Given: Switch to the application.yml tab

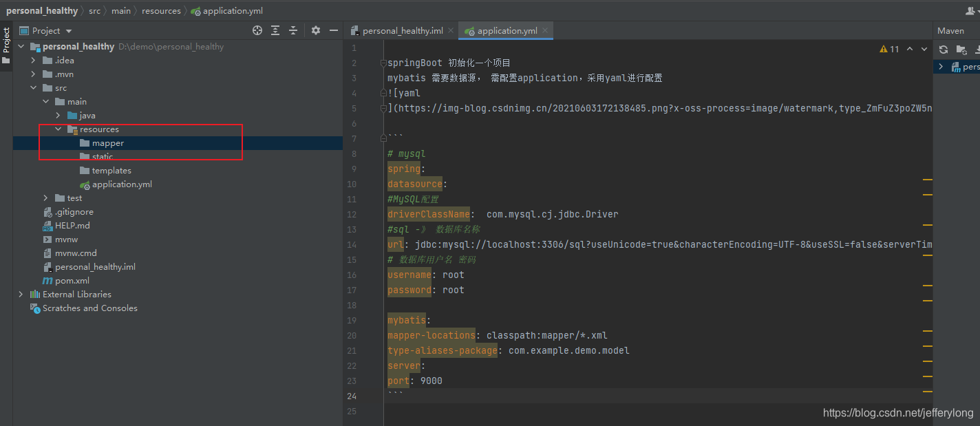Looking at the screenshot, I should [x=507, y=30].
